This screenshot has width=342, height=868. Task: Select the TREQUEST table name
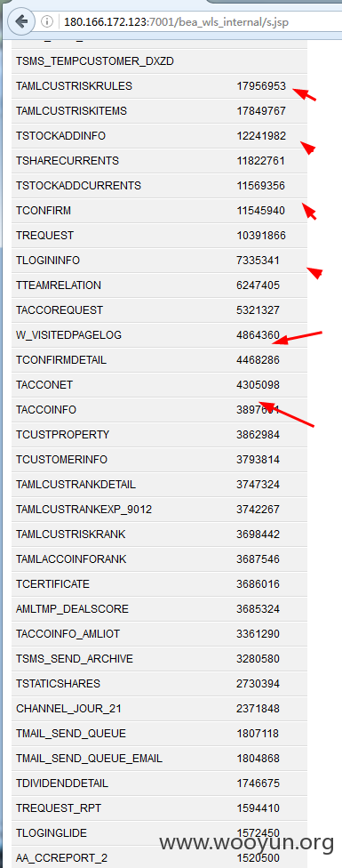click(44, 236)
